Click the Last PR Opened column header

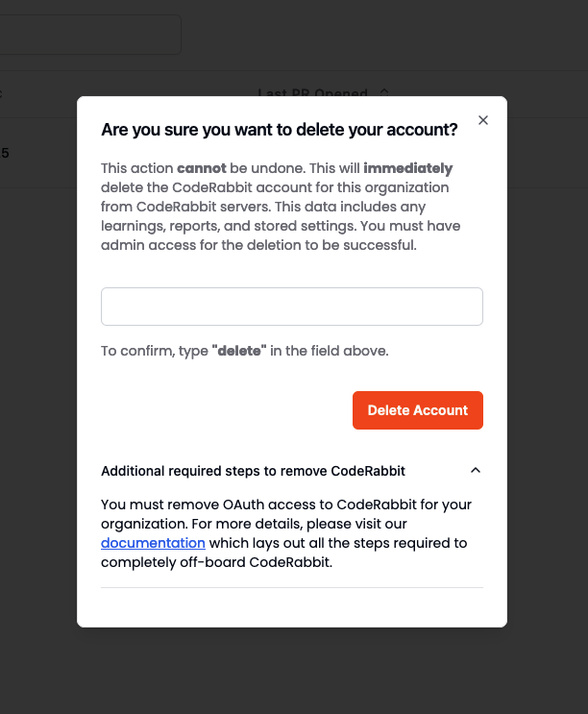click(x=312, y=93)
